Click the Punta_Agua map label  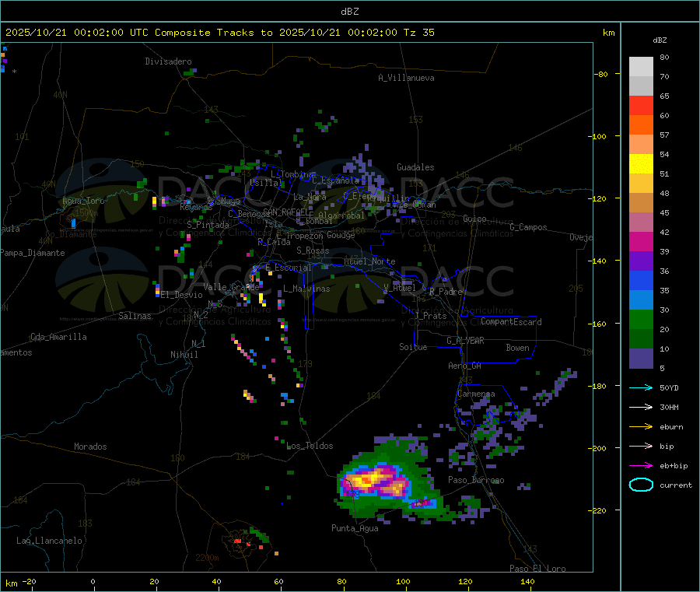coord(355,528)
